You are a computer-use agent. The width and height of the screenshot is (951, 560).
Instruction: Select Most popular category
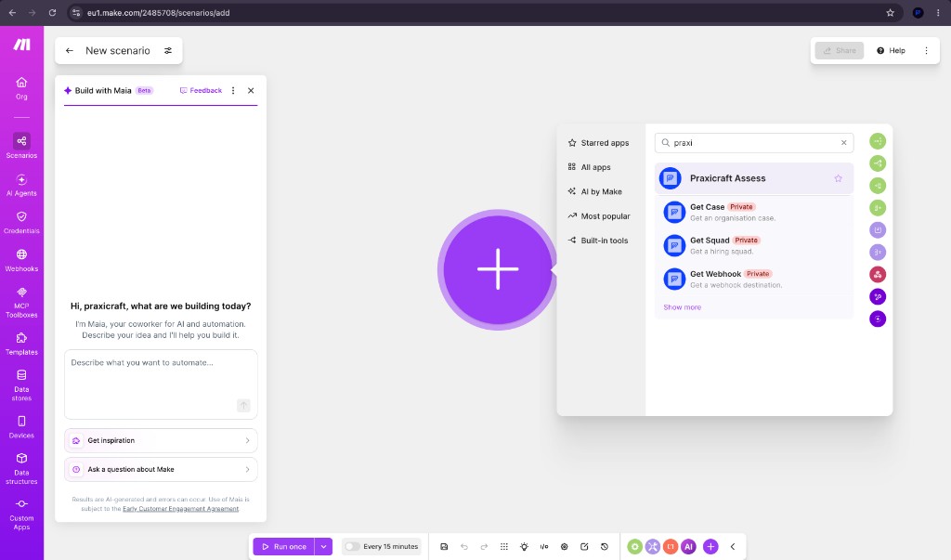pos(599,216)
